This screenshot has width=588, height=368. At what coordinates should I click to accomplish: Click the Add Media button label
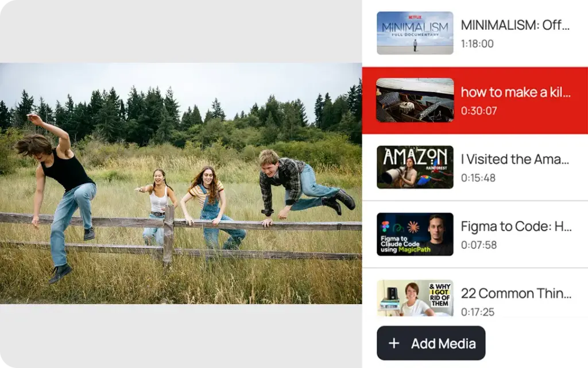[443, 343]
